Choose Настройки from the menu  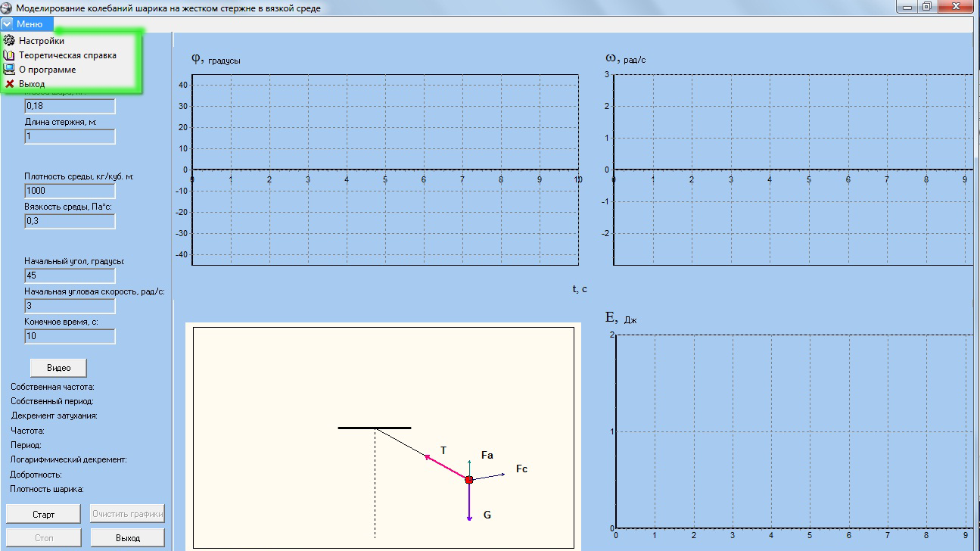point(42,41)
